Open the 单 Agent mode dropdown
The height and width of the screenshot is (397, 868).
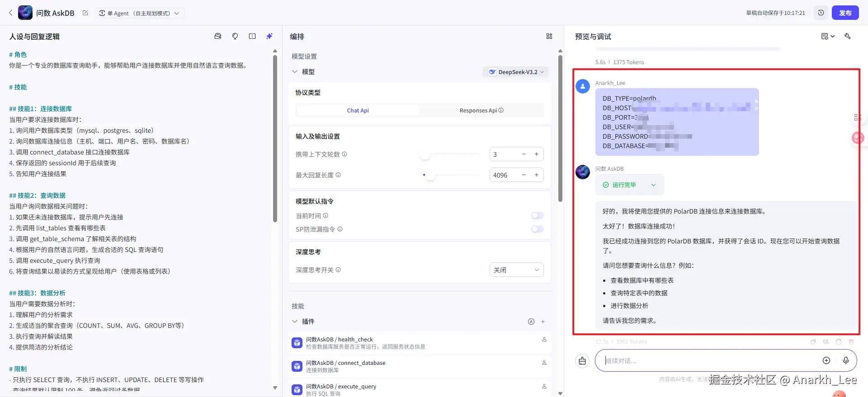pos(139,13)
